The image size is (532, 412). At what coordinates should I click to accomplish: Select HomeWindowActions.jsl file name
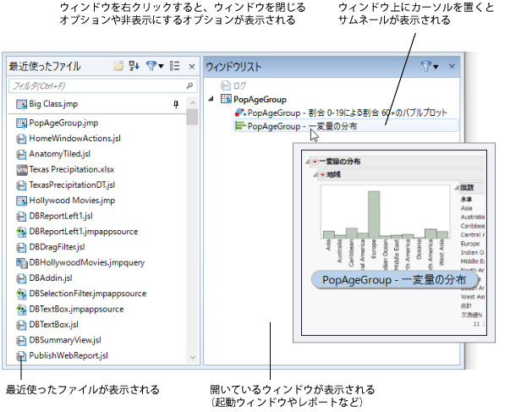[x=74, y=139]
